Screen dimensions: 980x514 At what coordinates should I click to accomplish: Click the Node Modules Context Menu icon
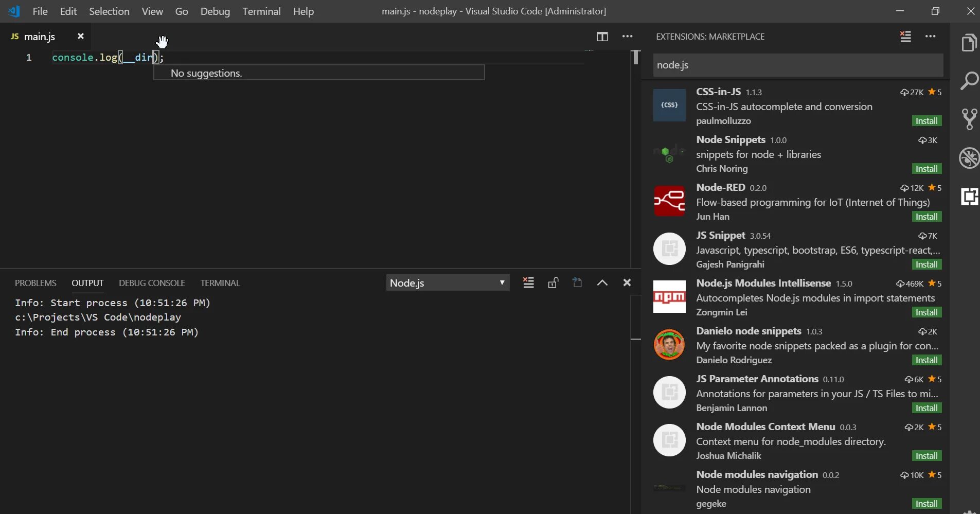669,440
